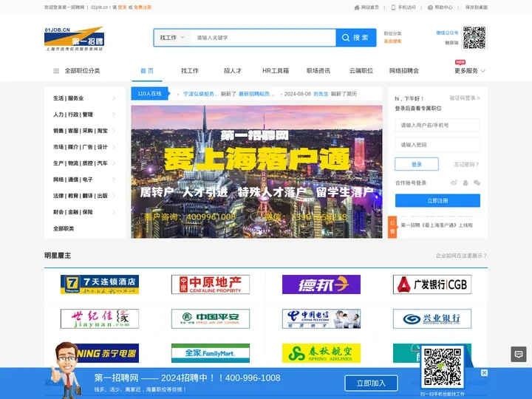Open the 广发银行 CGB employer logo
The height and width of the screenshot is (399, 532).
tap(432, 284)
